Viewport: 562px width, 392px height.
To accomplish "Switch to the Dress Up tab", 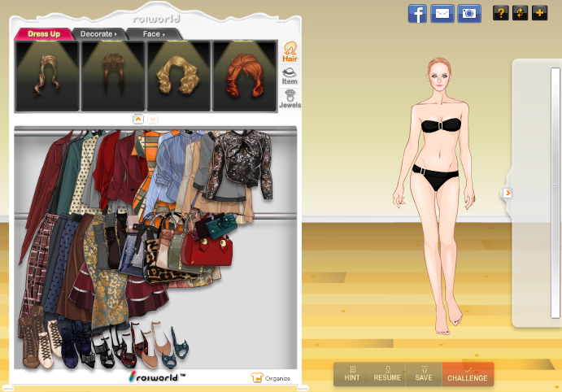I will pyautogui.click(x=43, y=34).
